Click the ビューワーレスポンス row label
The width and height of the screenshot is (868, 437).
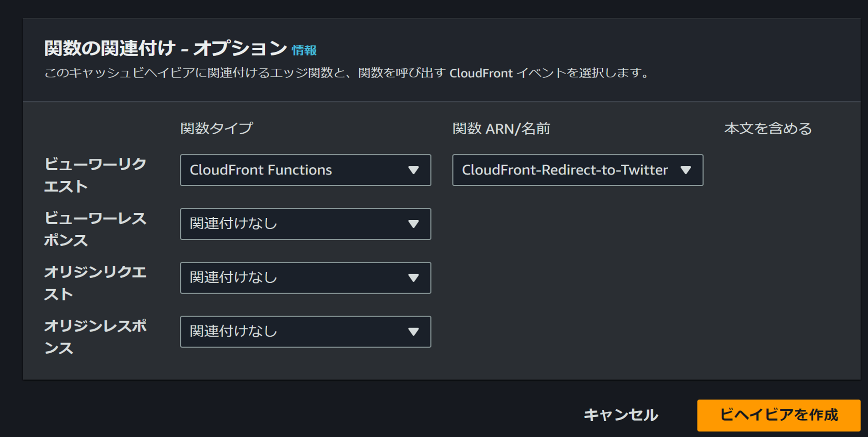click(x=95, y=229)
